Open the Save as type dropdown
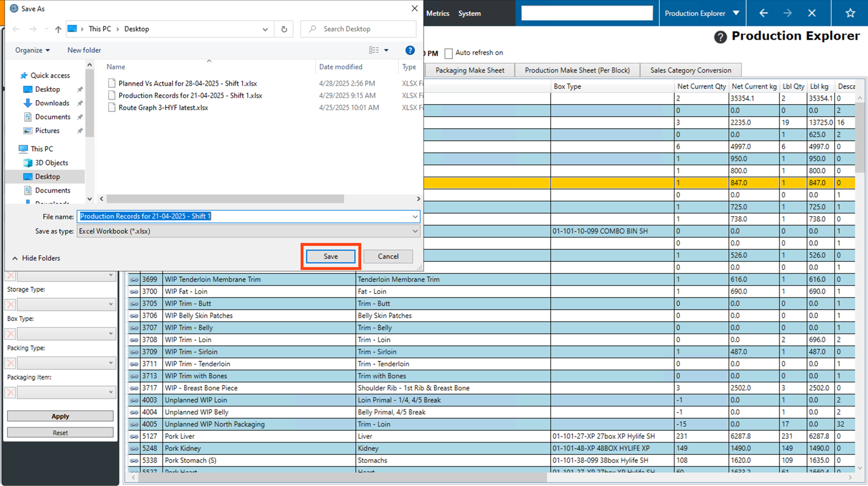 tap(415, 231)
